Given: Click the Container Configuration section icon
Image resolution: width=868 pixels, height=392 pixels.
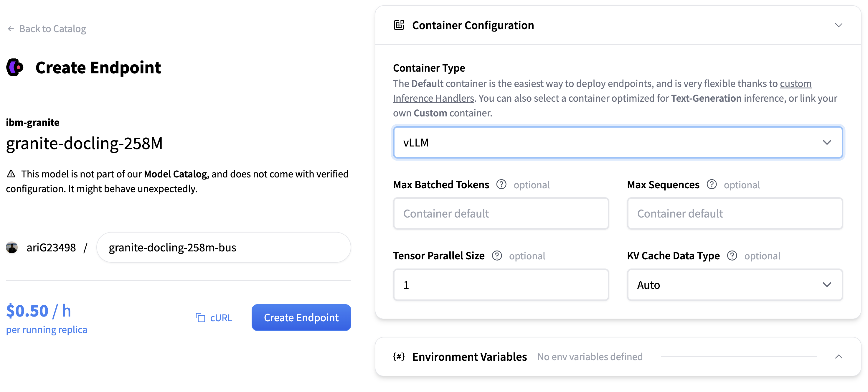Looking at the screenshot, I should coord(399,25).
